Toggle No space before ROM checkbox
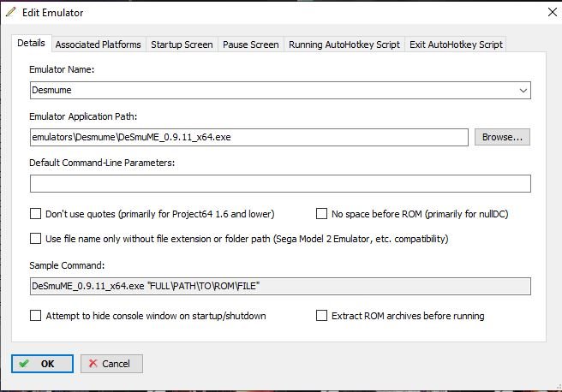Viewport: 562px width, 392px height. pos(321,214)
